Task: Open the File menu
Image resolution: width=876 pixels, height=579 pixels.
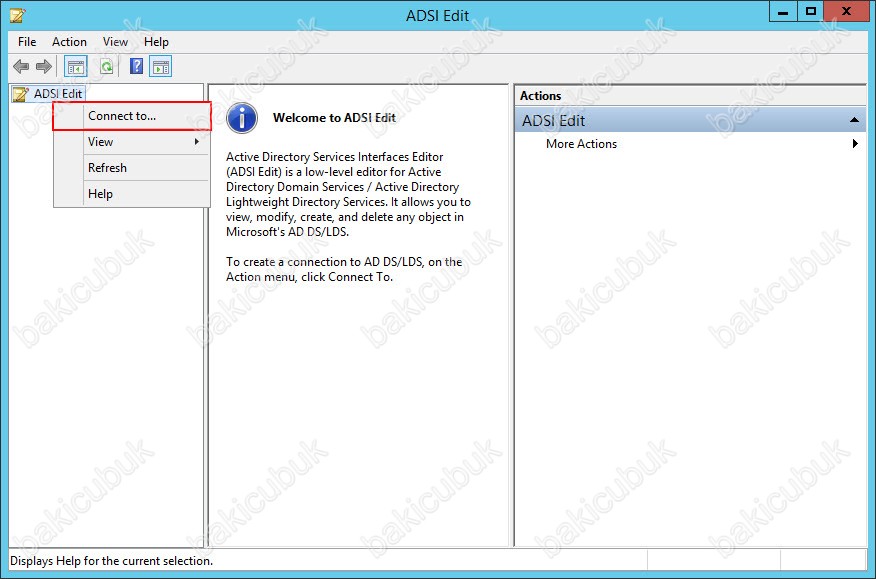Action: pos(27,42)
